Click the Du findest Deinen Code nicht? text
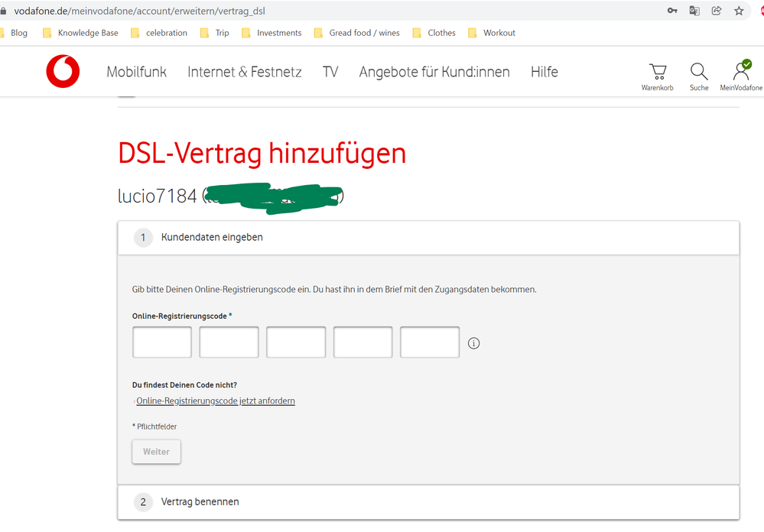 (x=184, y=385)
